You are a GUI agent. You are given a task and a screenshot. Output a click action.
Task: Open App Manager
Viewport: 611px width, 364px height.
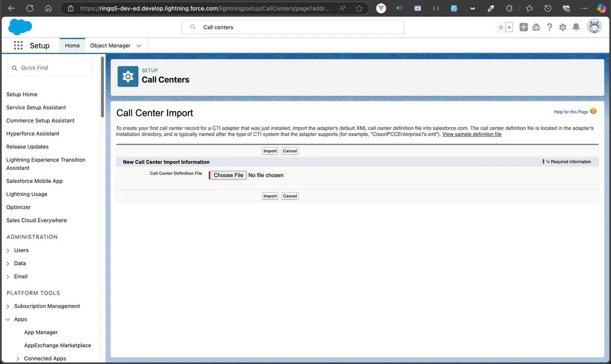pos(41,332)
